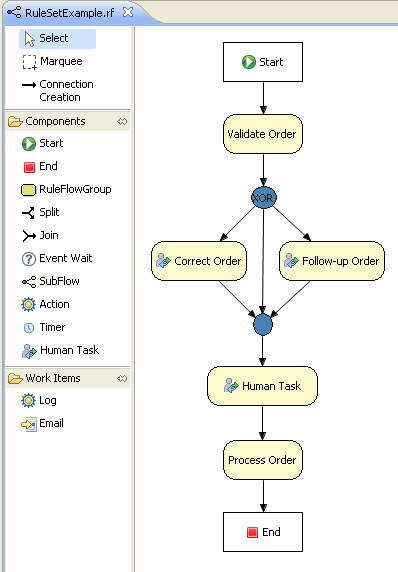398x572 pixels.
Task: Choose the Timer component
Action: coord(44,327)
